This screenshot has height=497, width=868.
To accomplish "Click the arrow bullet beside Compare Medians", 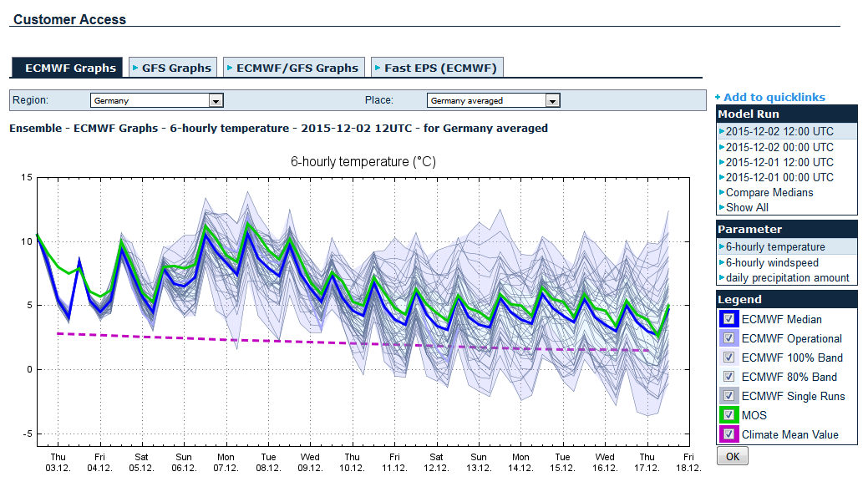I will click(x=722, y=192).
